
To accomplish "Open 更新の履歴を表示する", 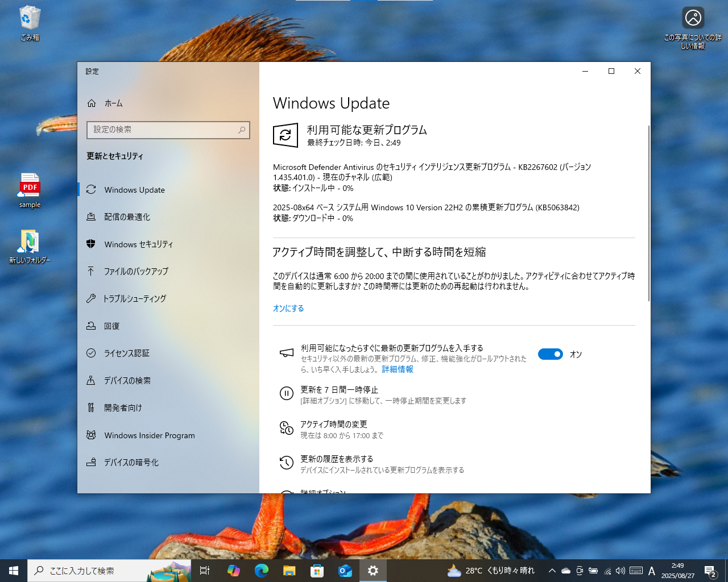I will tap(336, 459).
